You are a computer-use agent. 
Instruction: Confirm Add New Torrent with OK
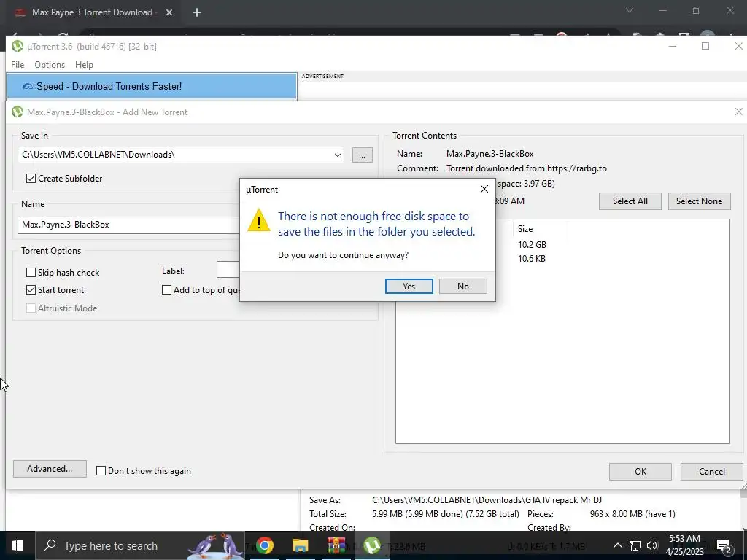pyautogui.click(x=640, y=472)
